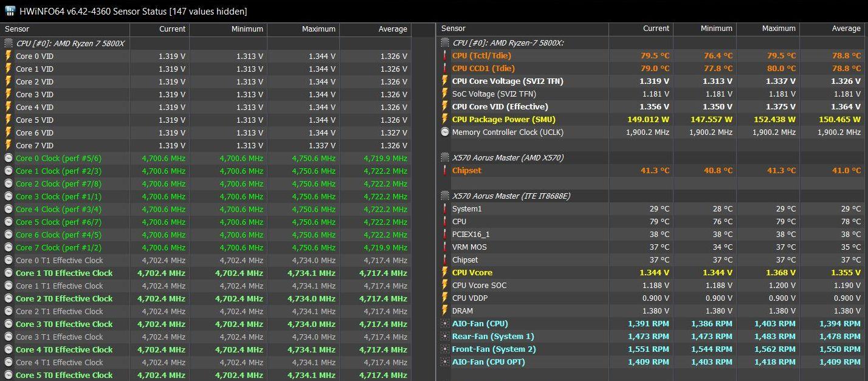This screenshot has width=868, height=381.
Task: Click the 4,719.9 MHz Core 0 Clock average
Action: (385, 158)
